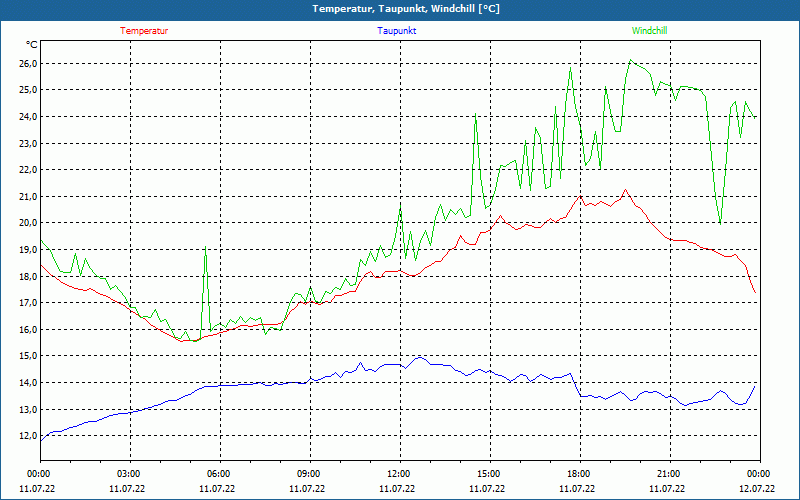Select the highest Windchill peak near 26 °C
Image resolution: width=800 pixels, height=500 pixels.
point(630,61)
